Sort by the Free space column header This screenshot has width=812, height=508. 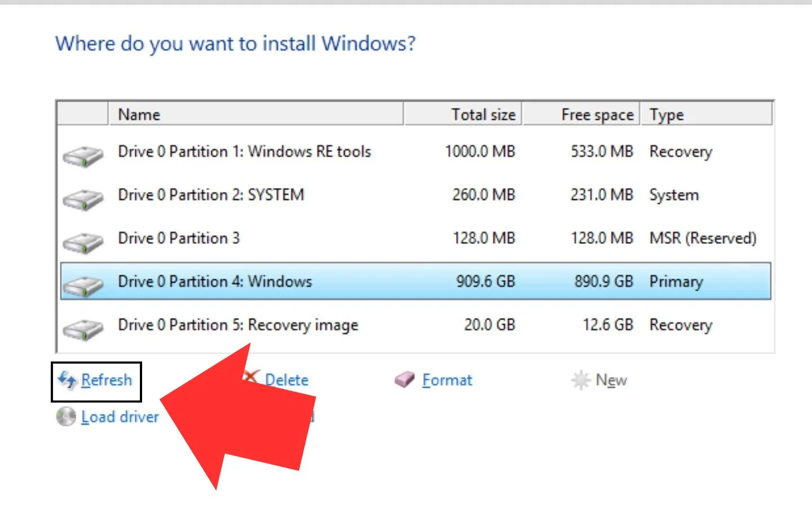click(581, 115)
